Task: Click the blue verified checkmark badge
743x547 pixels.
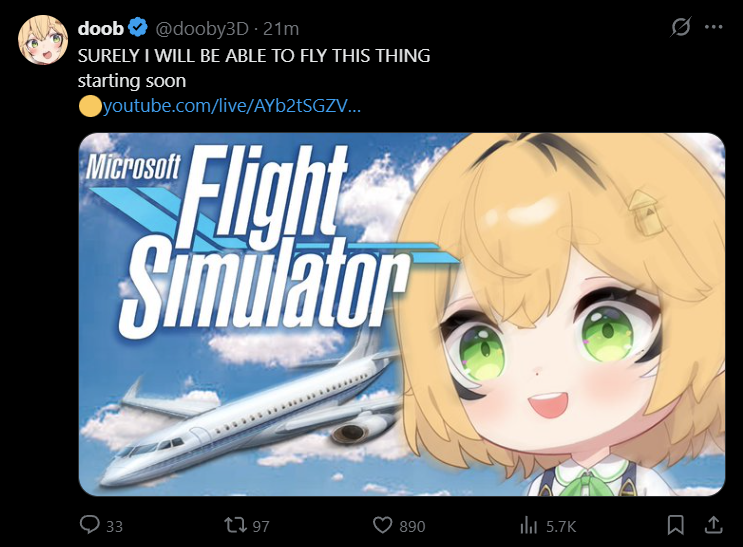Action: (x=138, y=27)
